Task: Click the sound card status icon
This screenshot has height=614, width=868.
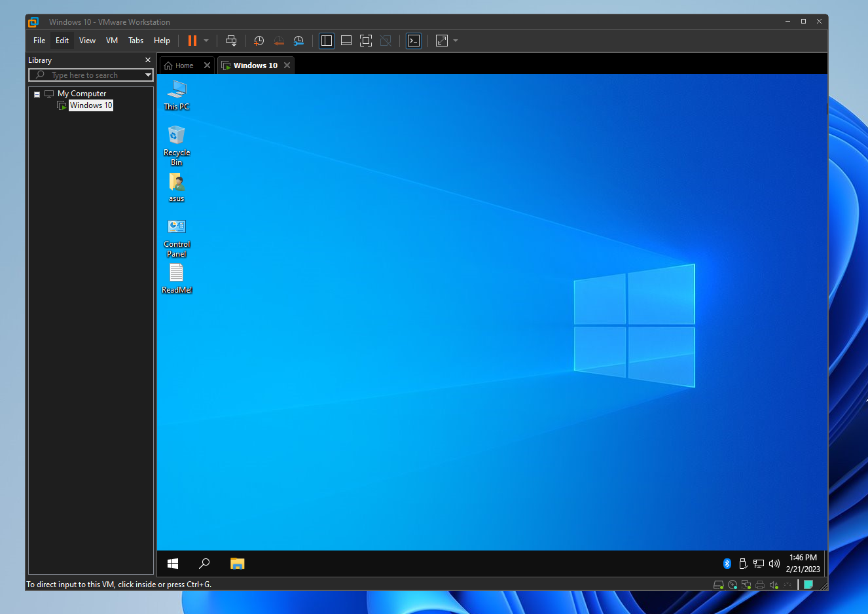Action: coord(774,585)
